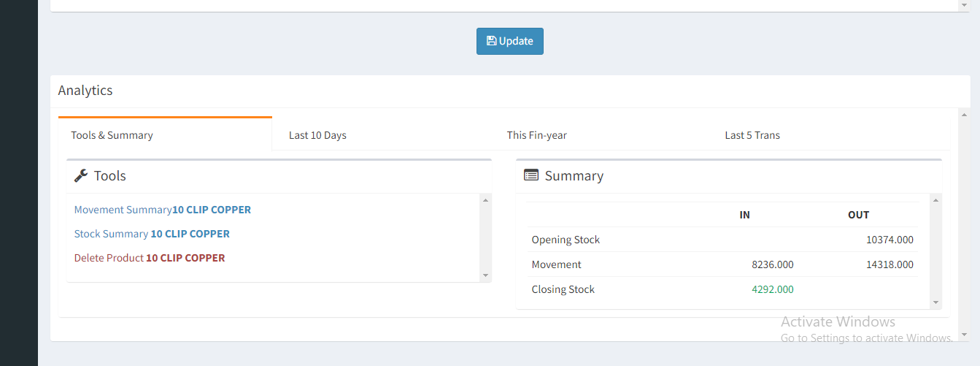Click the Analytics section heading
The height and width of the screenshot is (366, 980).
click(85, 91)
